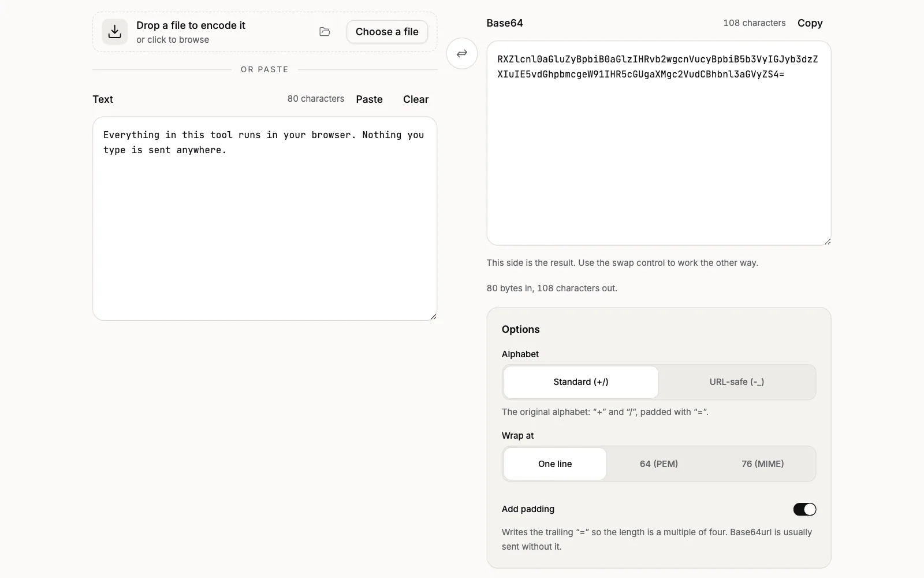
Task: Paste clipboard into Text field
Action: click(370, 99)
